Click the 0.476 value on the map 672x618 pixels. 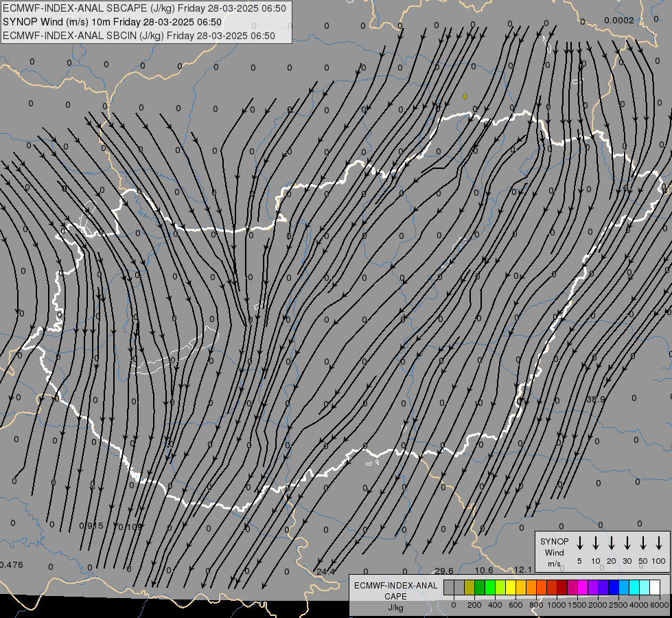coord(11,564)
